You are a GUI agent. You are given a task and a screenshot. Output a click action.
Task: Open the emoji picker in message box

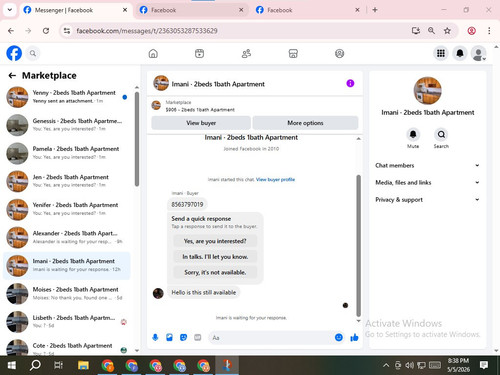click(339, 338)
